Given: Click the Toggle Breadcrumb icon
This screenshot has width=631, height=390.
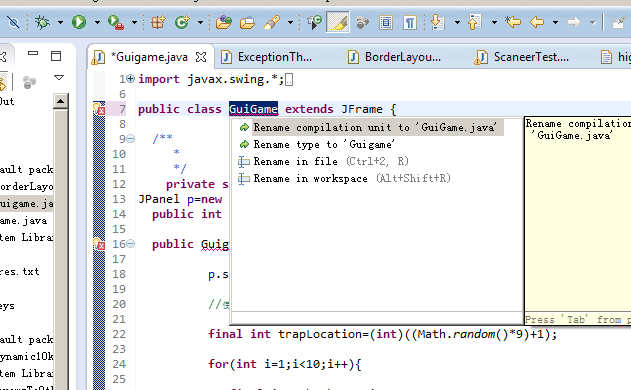Looking at the screenshot, I should tap(314, 22).
